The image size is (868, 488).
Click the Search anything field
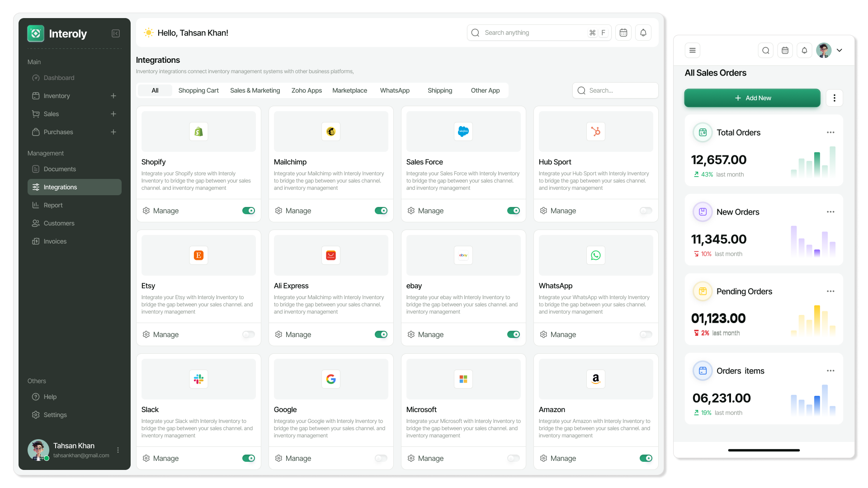pos(539,33)
